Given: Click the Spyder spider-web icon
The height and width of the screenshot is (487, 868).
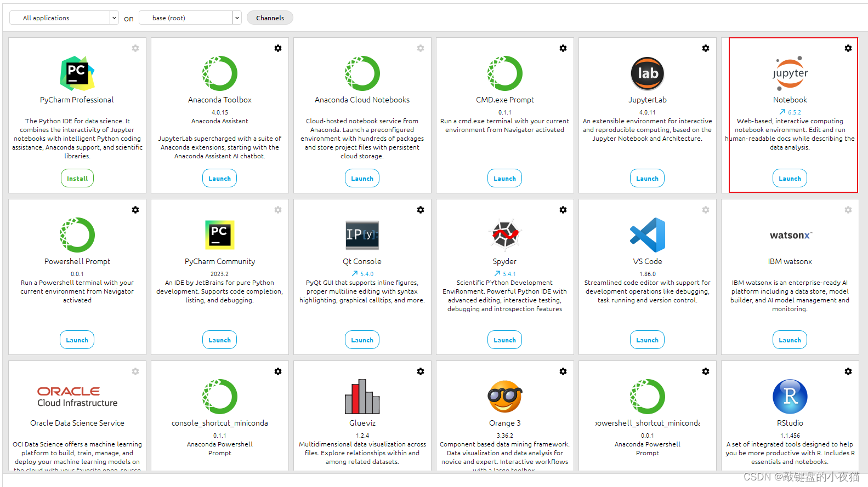Looking at the screenshot, I should click(505, 235).
